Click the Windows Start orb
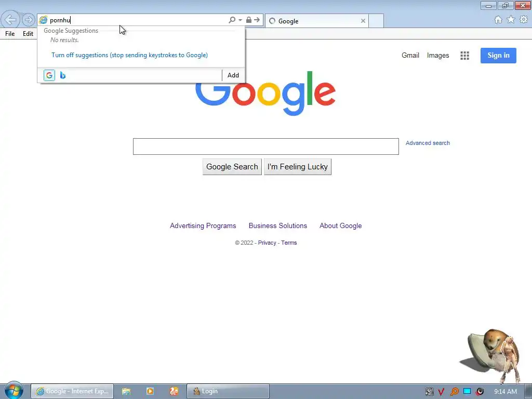532x399 pixels. [14, 390]
